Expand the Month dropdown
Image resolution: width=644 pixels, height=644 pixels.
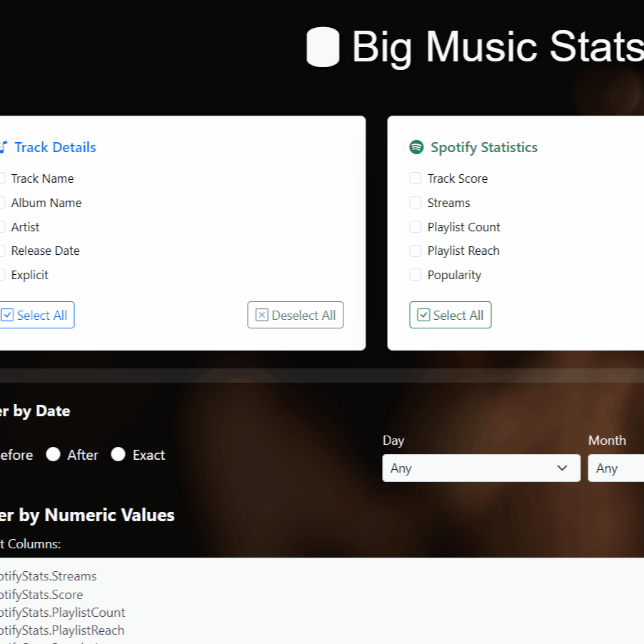pyautogui.click(x=615, y=468)
